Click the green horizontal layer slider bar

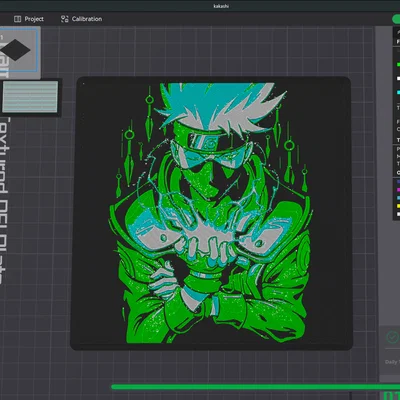(255, 387)
